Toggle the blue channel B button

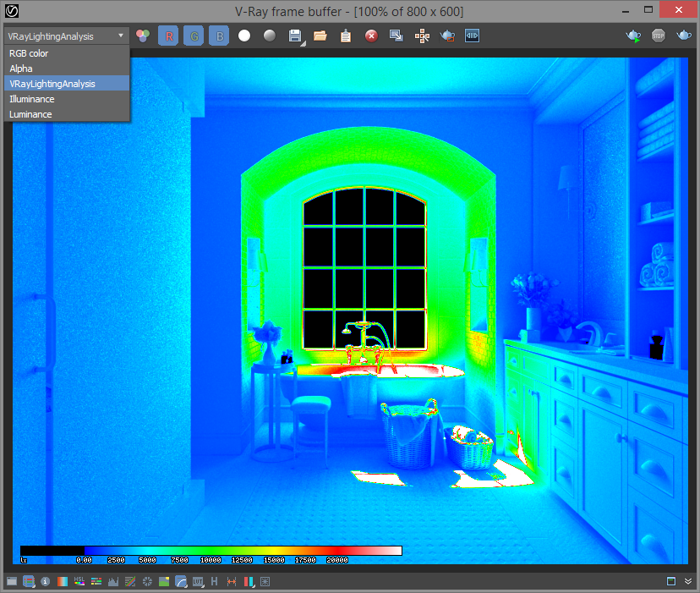pyautogui.click(x=219, y=36)
